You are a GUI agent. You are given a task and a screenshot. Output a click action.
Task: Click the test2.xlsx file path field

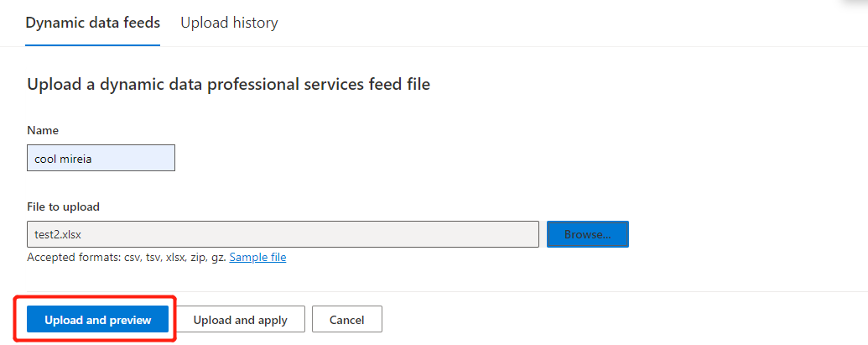(x=283, y=234)
